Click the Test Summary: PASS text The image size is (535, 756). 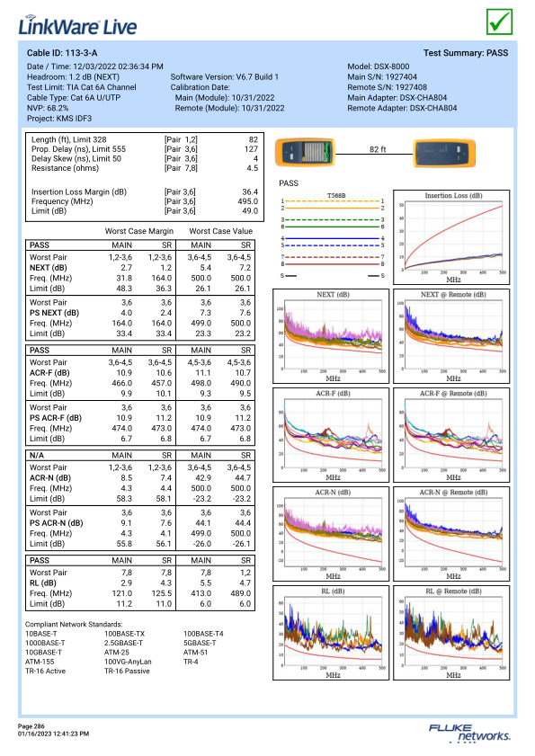pyautogui.click(x=466, y=53)
